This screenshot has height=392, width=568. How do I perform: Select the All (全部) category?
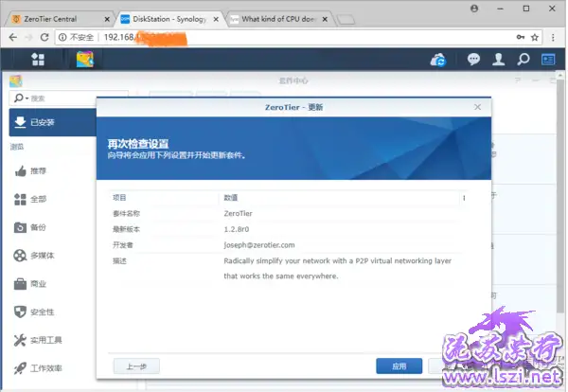pyautogui.click(x=31, y=199)
